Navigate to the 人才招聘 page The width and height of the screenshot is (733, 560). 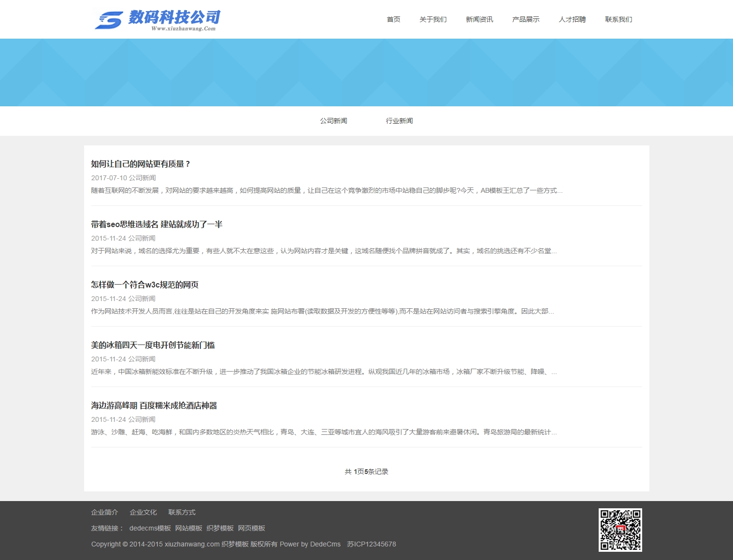tap(572, 19)
